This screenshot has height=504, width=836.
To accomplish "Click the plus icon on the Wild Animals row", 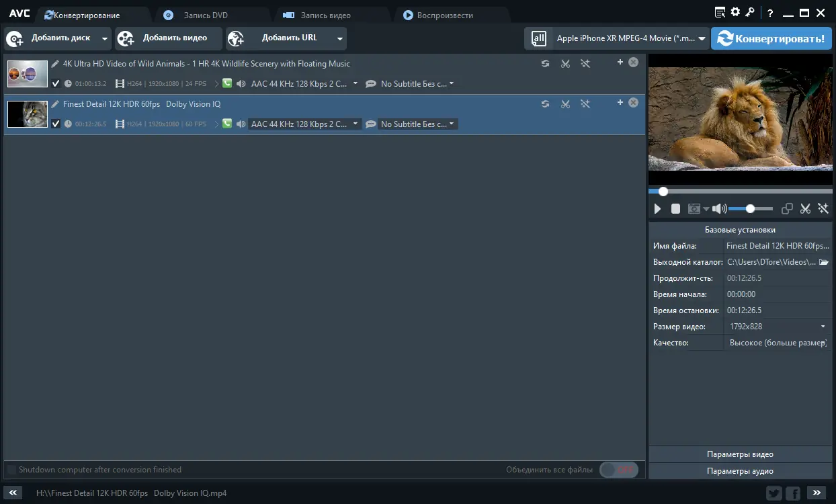I will pos(620,62).
